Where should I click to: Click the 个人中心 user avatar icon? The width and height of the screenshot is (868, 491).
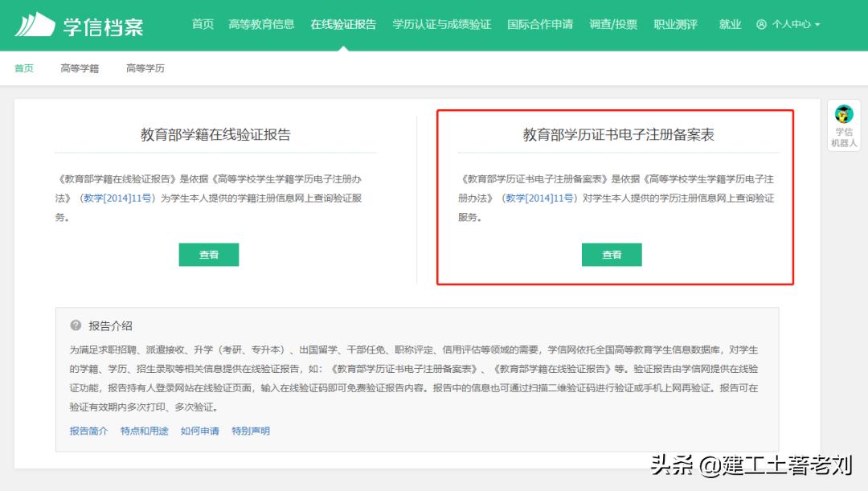click(761, 24)
